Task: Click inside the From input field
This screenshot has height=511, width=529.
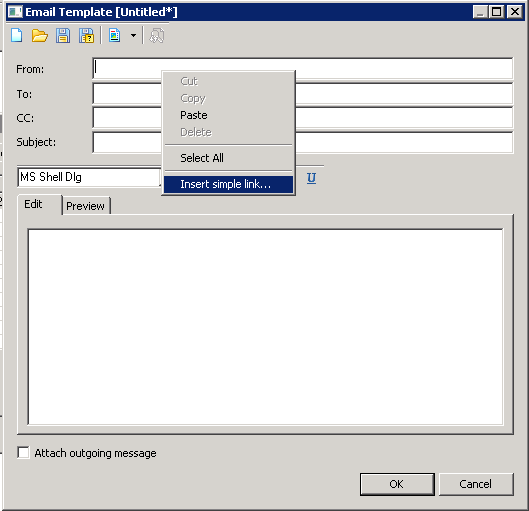Action: coord(302,68)
